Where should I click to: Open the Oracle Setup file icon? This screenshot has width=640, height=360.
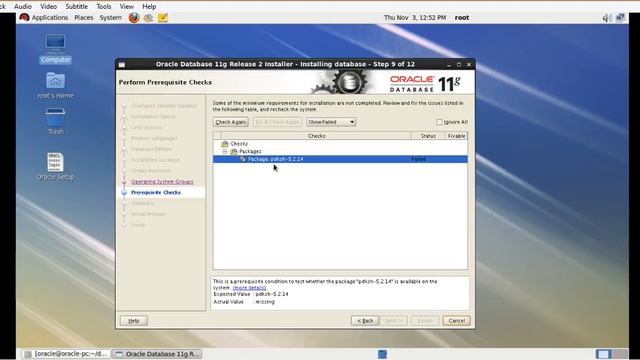point(56,166)
